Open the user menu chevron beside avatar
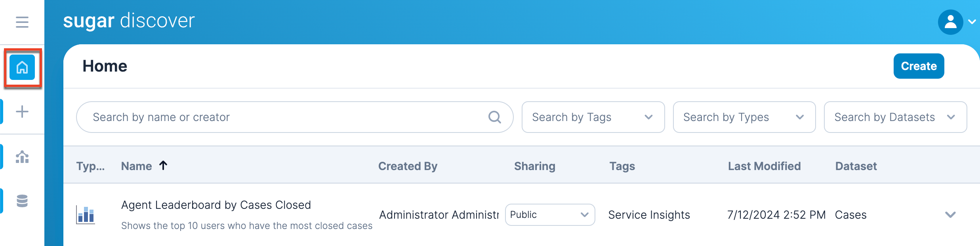This screenshot has width=980, height=246. (x=972, y=22)
